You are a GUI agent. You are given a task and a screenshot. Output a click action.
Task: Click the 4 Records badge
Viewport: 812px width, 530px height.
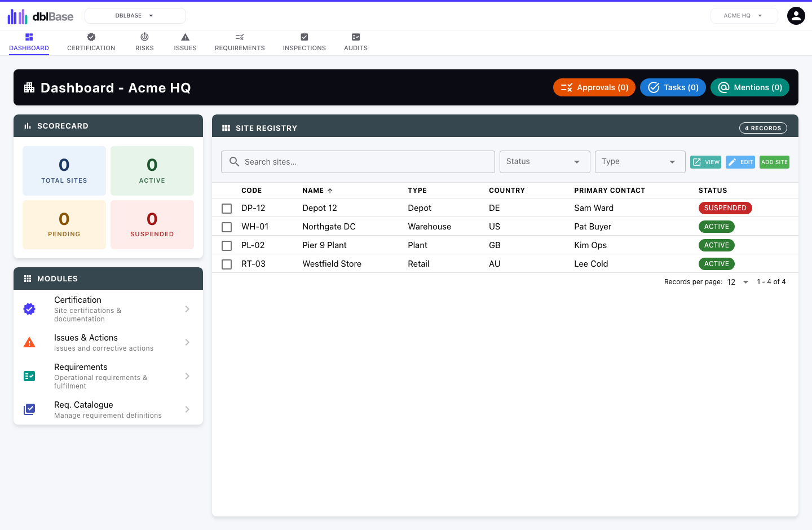coord(763,129)
